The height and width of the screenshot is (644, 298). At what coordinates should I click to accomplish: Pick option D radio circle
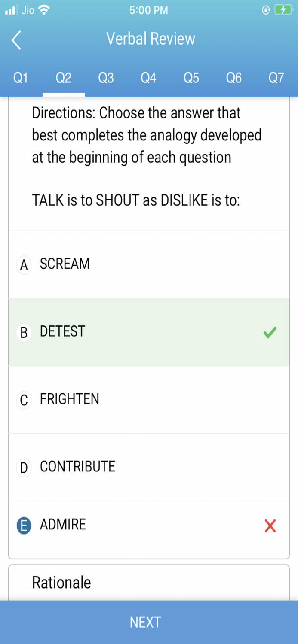pos(24,468)
